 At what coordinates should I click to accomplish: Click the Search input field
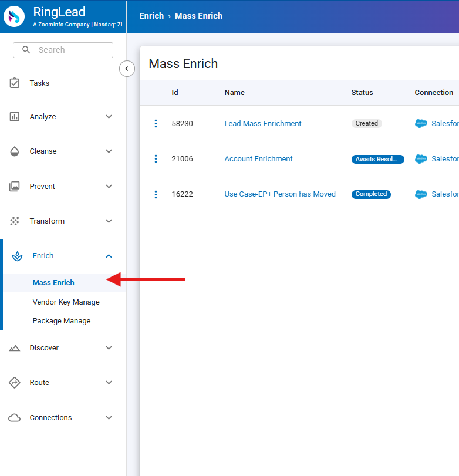tap(63, 50)
